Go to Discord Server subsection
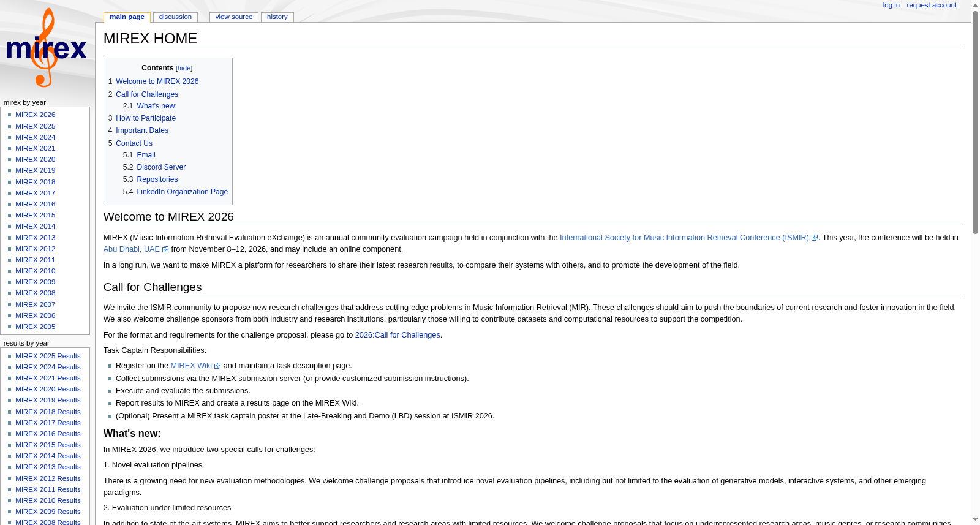Viewport: 980px width, 525px height. point(161,167)
